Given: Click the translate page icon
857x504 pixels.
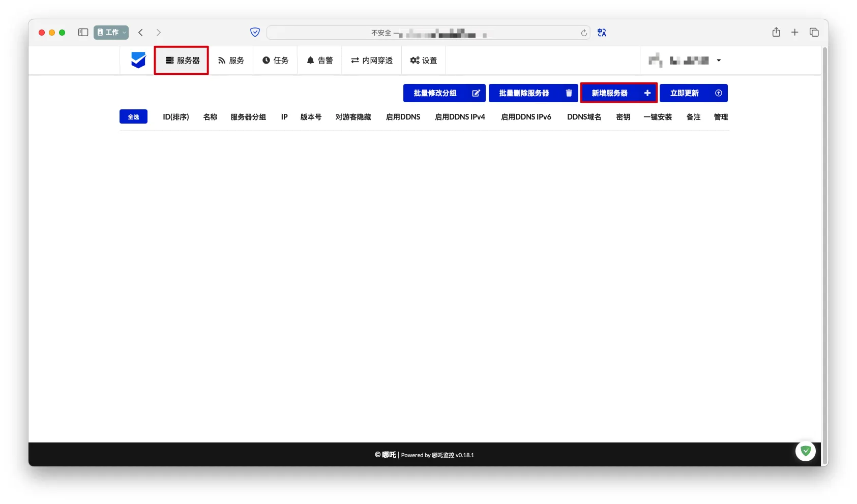Looking at the screenshot, I should 602,33.
